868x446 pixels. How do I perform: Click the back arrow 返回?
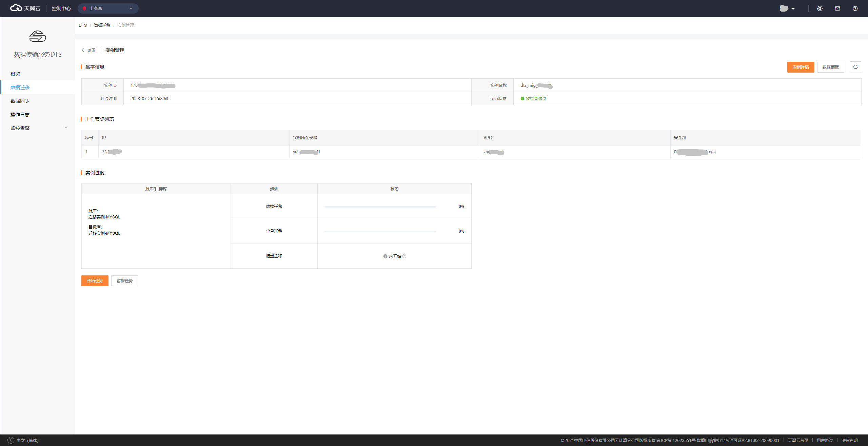coord(89,50)
